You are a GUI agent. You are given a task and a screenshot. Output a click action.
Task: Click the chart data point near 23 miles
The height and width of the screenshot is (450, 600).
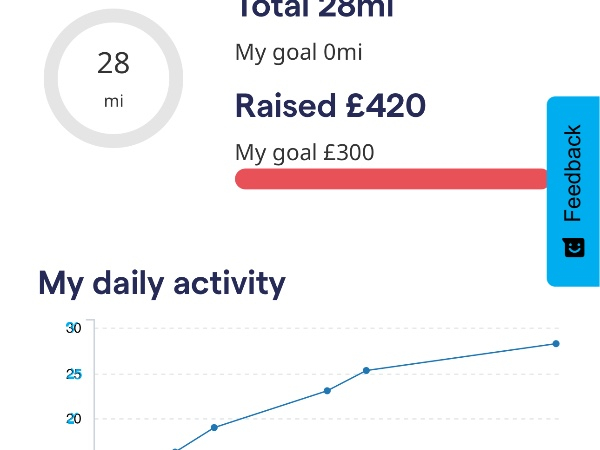pyautogui.click(x=327, y=390)
